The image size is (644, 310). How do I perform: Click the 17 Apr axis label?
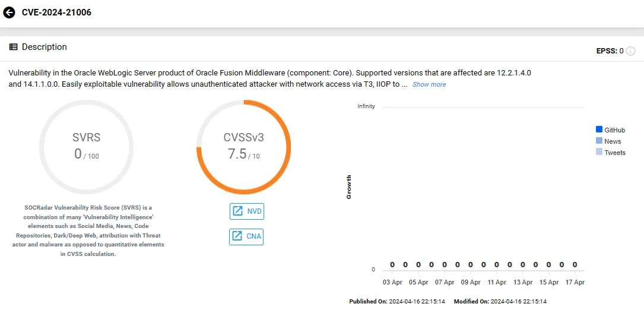coord(575,283)
